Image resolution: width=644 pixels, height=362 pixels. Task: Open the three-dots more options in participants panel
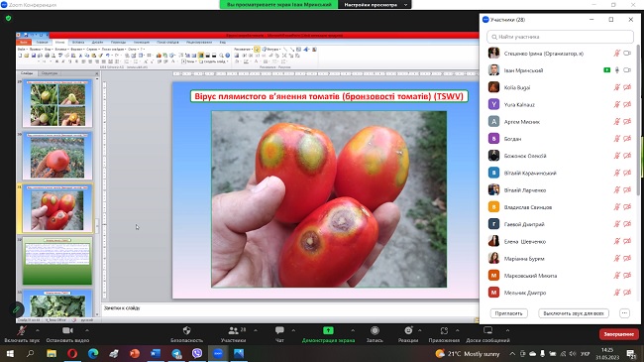pyautogui.click(x=624, y=313)
